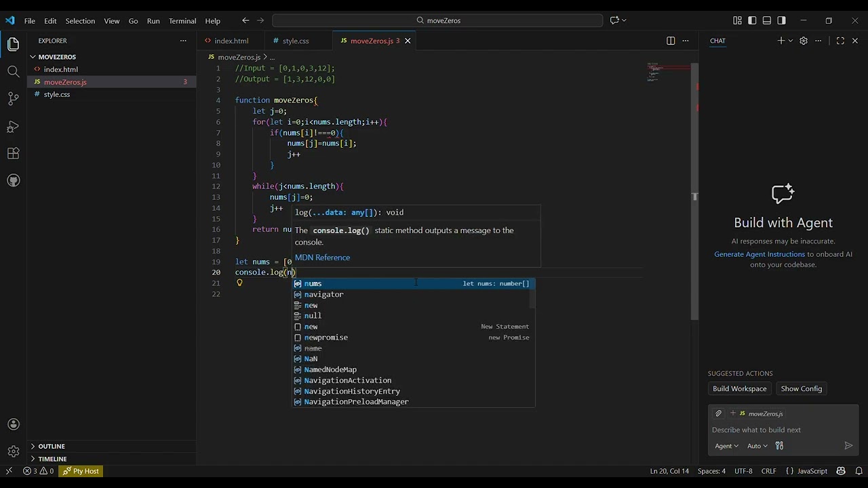Open the Terminal menu
This screenshot has height=488, width=868.
click(182, 20)
